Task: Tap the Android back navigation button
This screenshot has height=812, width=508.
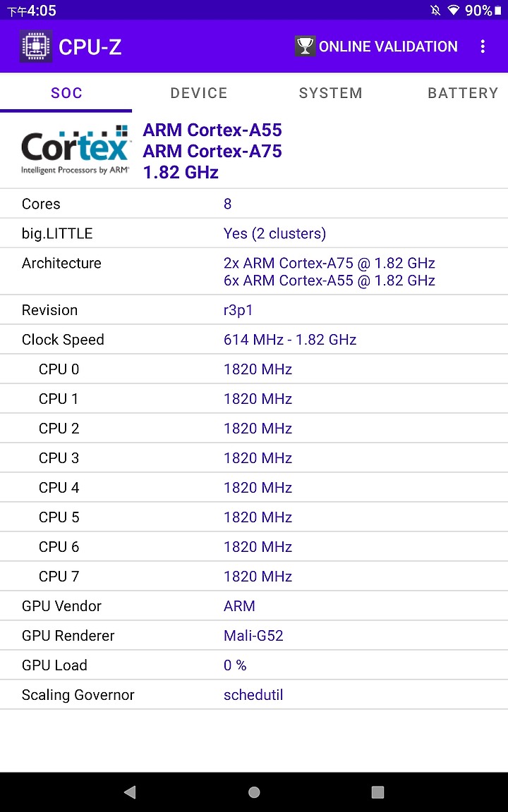Action: (x=130, y=792)
